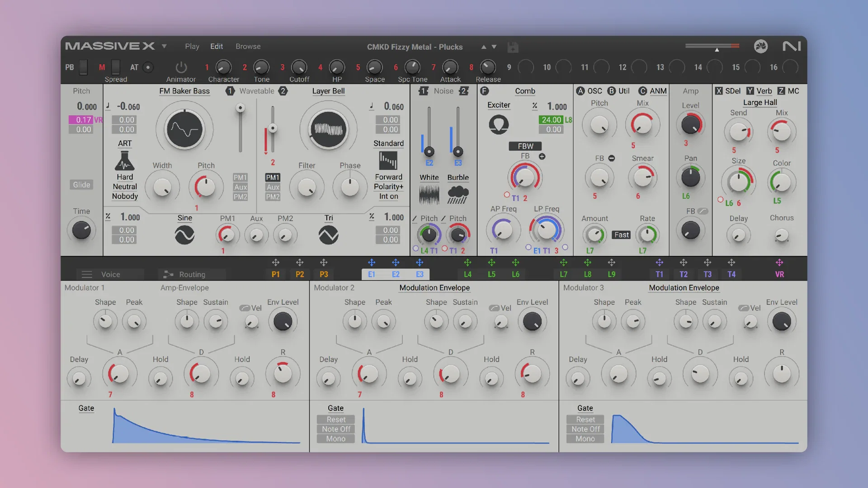Image resolution: width=868 pixels, height=488 pixels.
Task: Toggle the Glide button
Action: (x=81, y=184)
